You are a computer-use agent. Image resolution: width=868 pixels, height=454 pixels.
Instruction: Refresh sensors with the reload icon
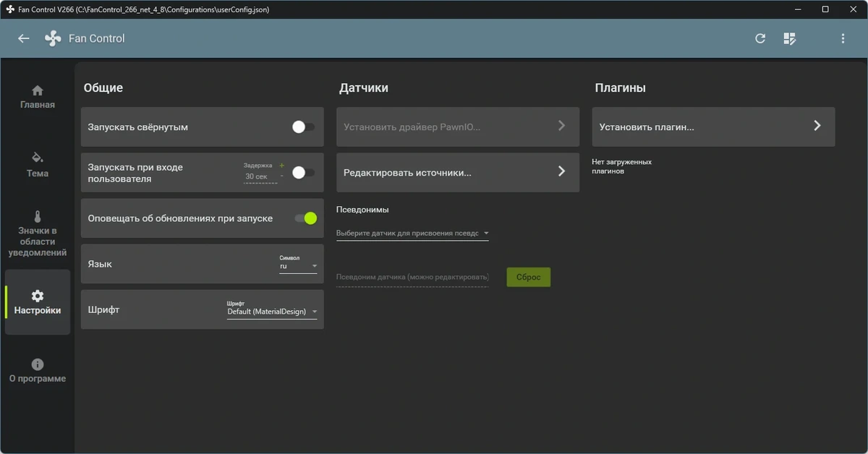click(760, 38)
